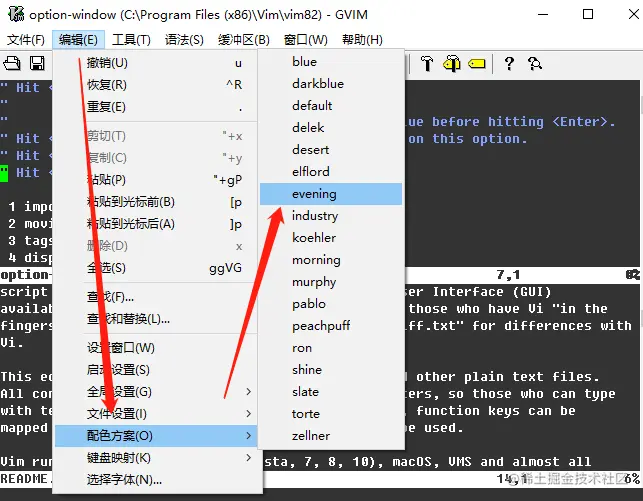Open the 帮助(H) menu
Image resolution: width=643 pixels, height=501 pixels.
[362, 40]
